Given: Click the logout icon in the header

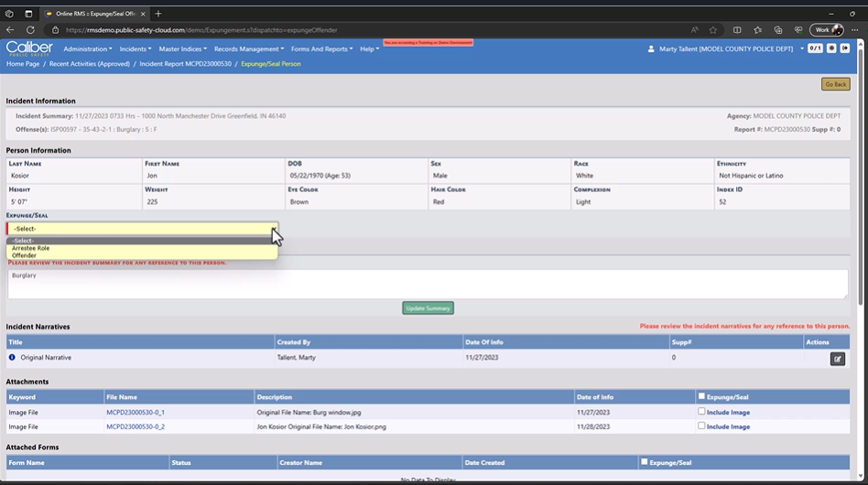Looking at the screenshot, I should coord(846,48).
